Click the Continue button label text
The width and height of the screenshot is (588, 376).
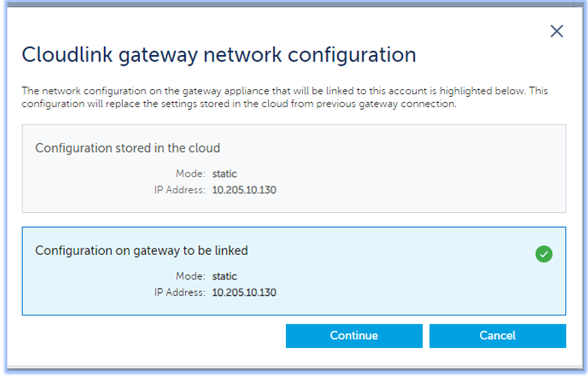click(x=353, y=335)
